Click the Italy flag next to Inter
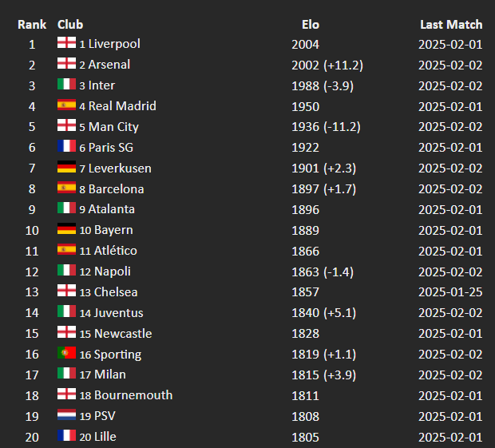This screenshot has width=495, height=448. coord(66,85)
